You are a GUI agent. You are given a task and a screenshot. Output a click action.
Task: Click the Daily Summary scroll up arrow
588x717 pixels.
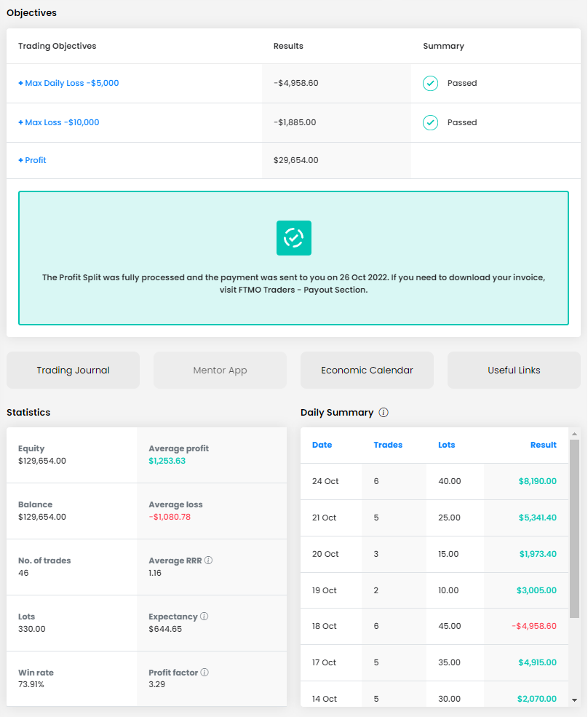pos(575,434)
